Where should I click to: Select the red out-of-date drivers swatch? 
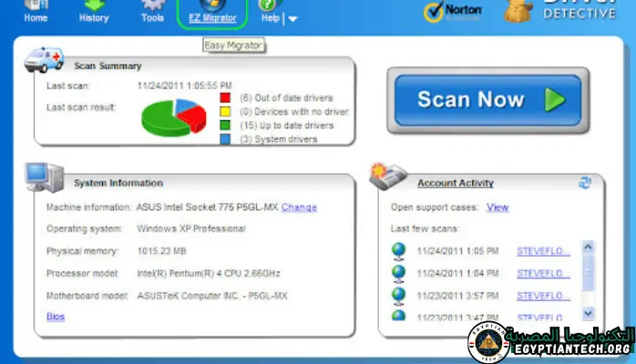pos(225,97)
